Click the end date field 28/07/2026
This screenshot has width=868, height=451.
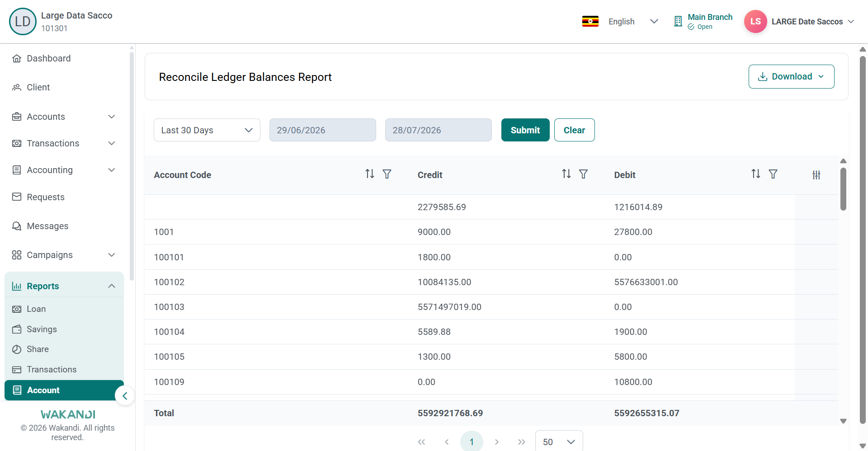click(439, 130)
